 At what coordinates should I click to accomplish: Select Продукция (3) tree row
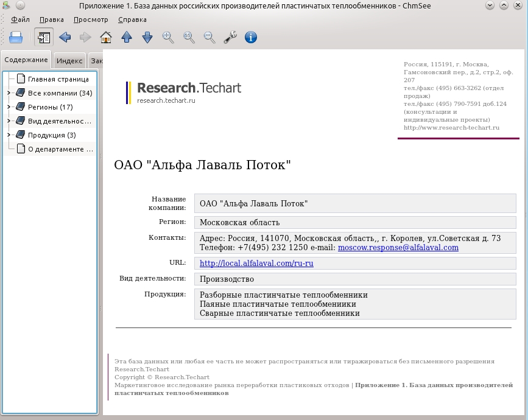coord(51,135)
